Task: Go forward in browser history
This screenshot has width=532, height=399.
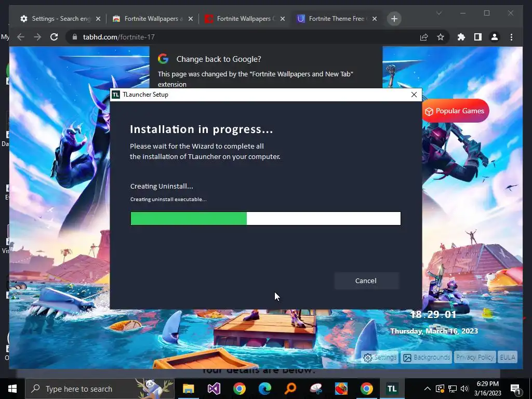Action: pos(37,37)
